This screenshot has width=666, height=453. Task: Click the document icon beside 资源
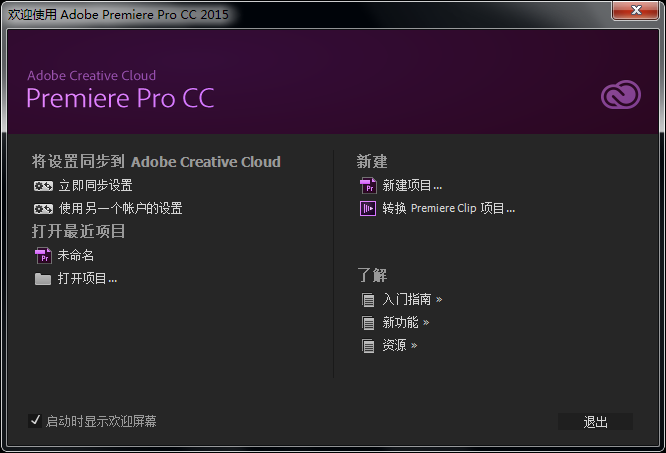(x=368, y=346)
